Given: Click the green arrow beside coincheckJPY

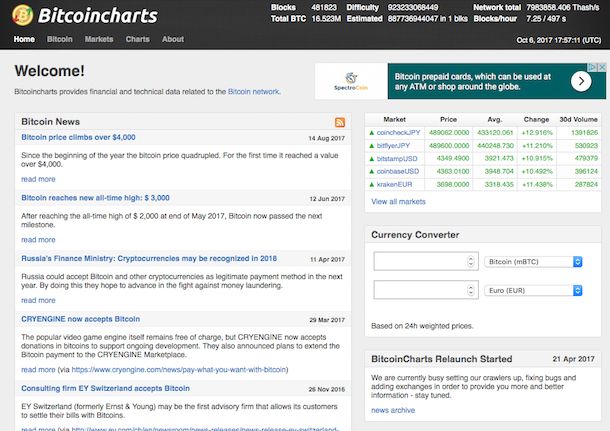Looking at the screenshot, I should pos(371,133).
